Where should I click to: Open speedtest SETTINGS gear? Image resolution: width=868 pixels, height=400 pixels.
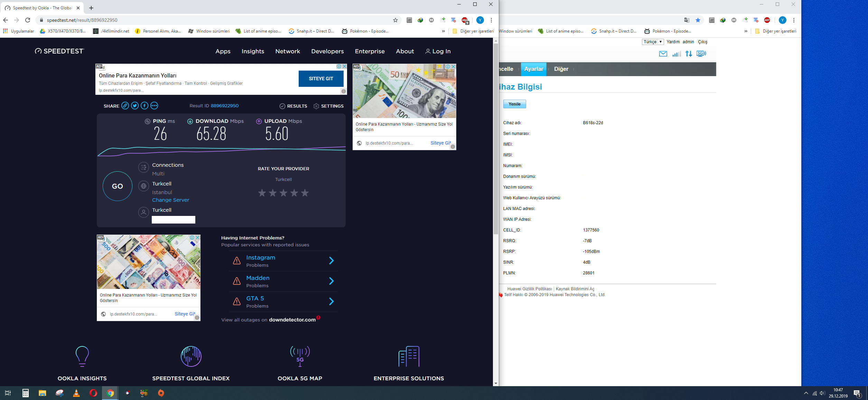click(328, 106)
